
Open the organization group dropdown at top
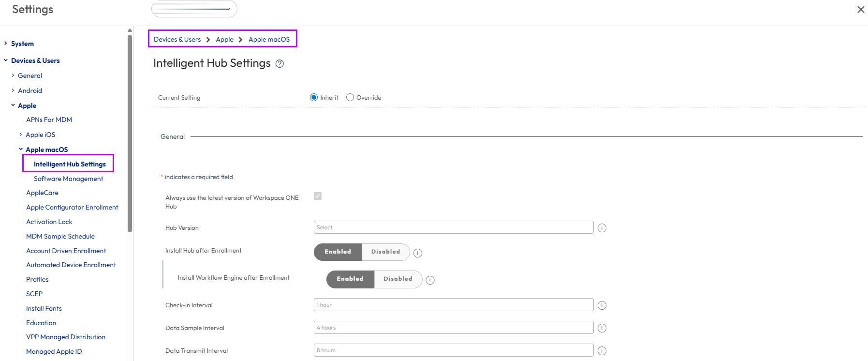(194, 9)
